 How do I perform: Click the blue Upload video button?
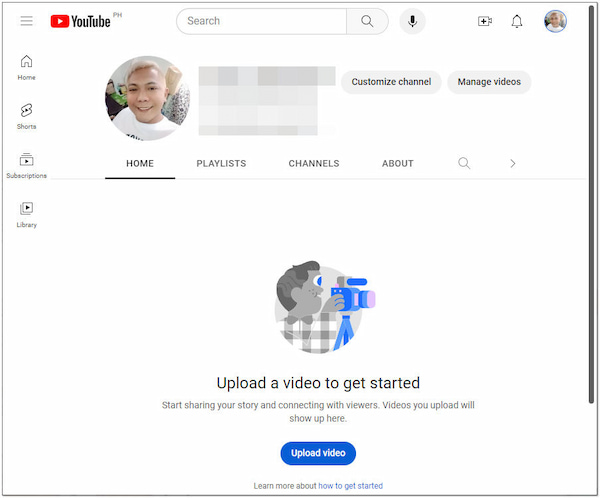click(x=318, y=453)
